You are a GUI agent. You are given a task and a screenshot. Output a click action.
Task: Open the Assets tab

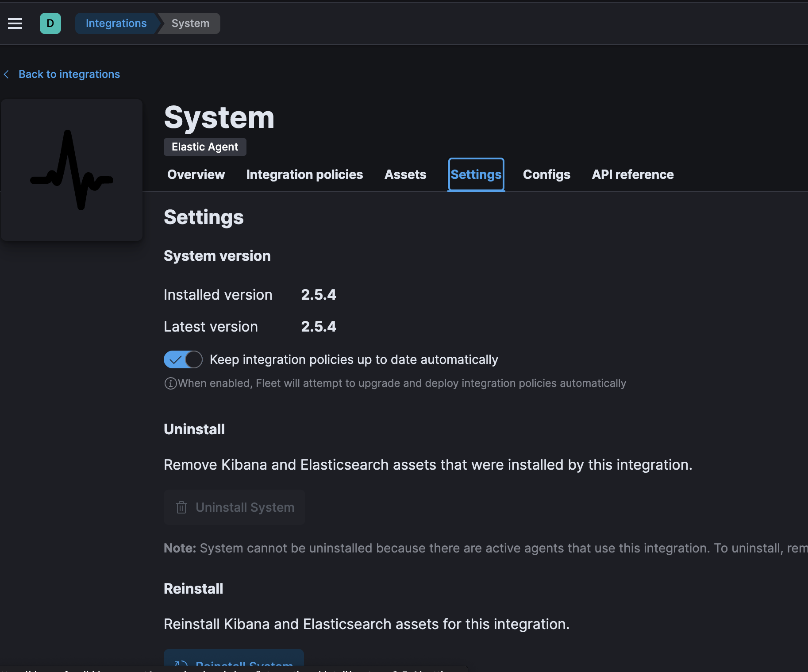405,174
